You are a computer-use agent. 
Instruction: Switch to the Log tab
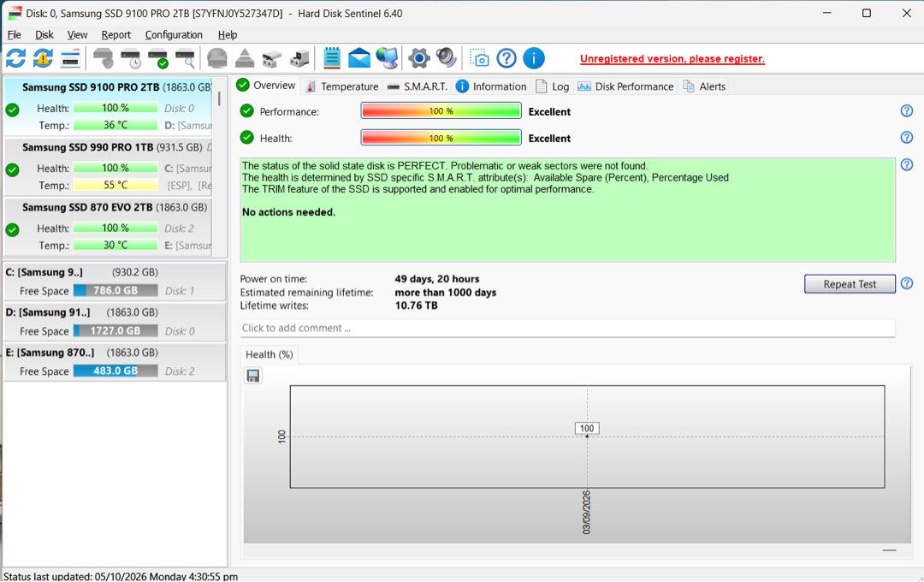pyautogui.click(x=552, y=86)
